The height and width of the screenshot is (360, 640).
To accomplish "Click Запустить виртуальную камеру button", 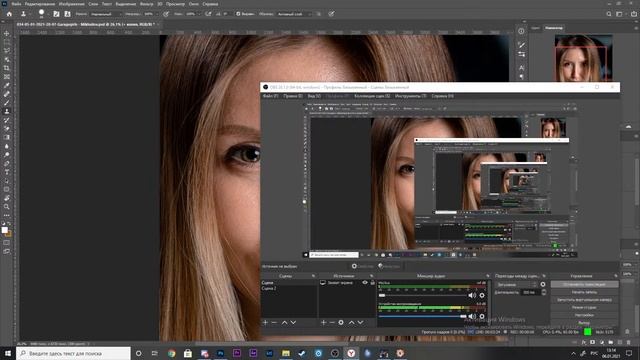I will point(584,300).
